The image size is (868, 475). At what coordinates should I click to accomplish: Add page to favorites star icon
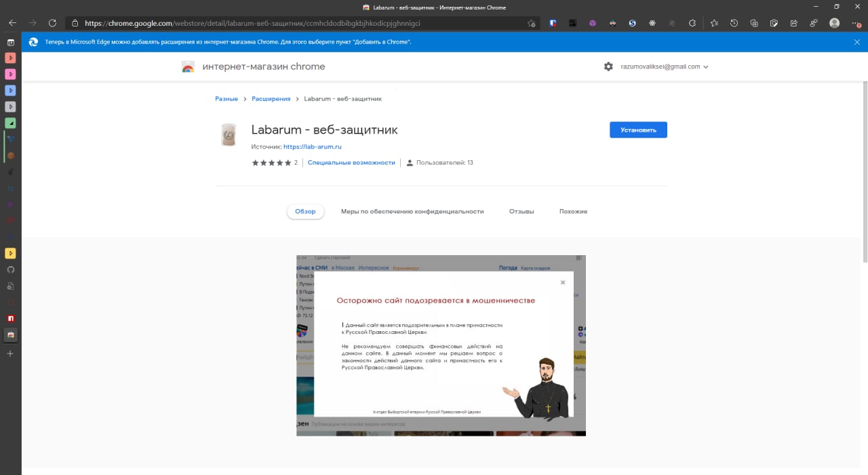[x=532, y=23]
